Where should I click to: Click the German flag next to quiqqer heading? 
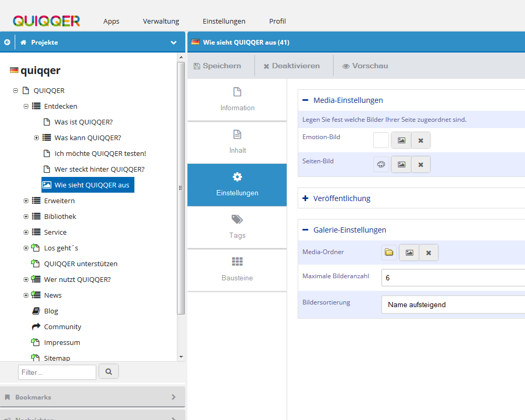pos(14,70)
